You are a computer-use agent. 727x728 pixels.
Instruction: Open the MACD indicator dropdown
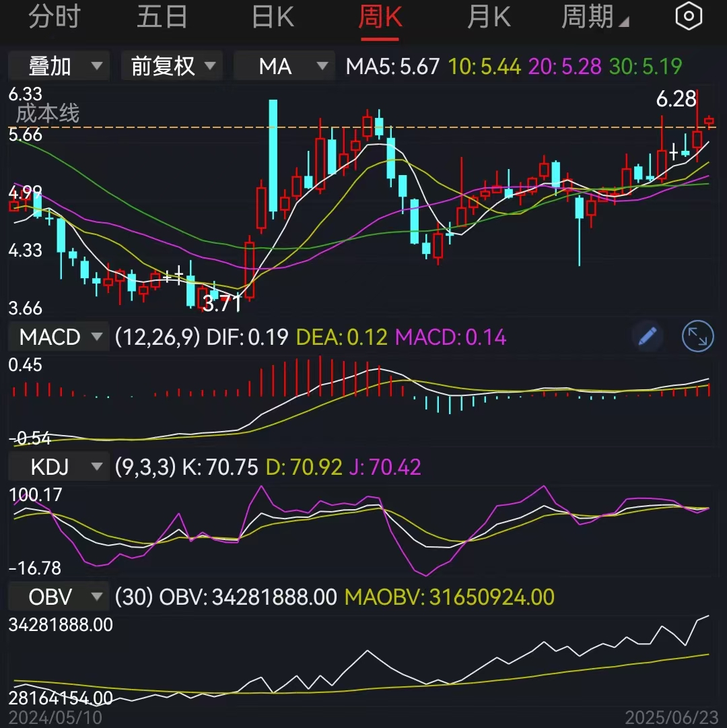58,337
